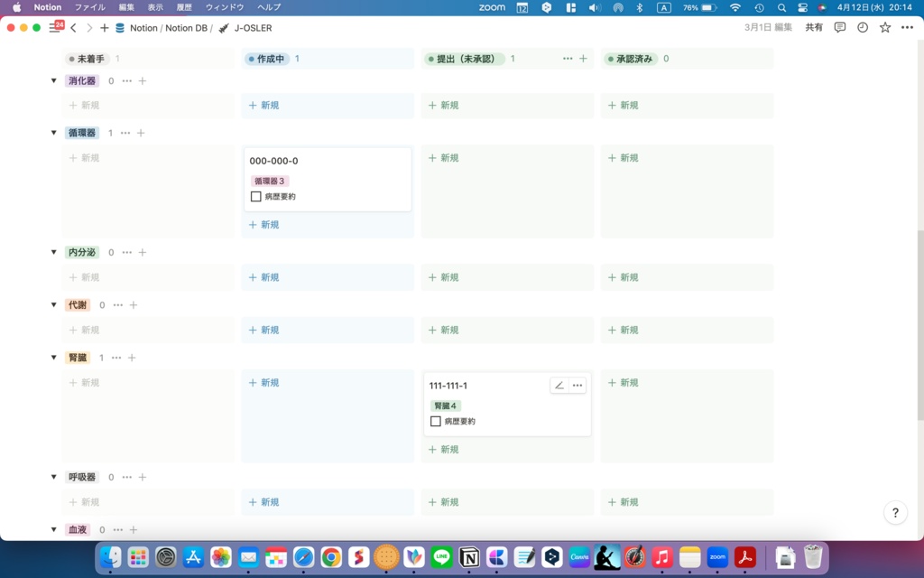Collapse the 内分泌 group
This screenshot has width=924, height=578.
(53, 253)
